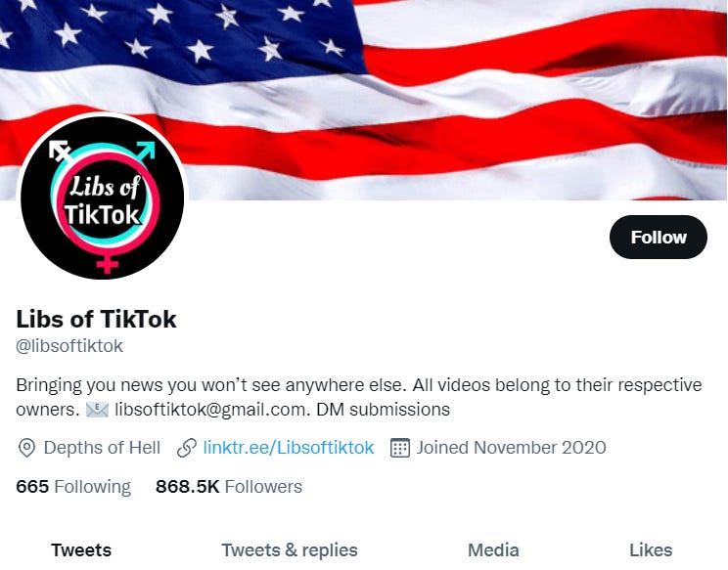Click the Joined November 2020 text

(x=511, y=448)
